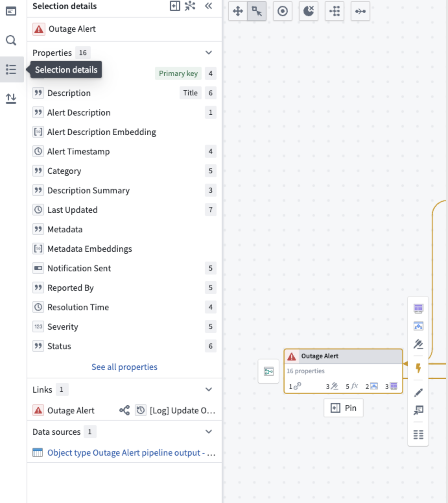Click the blue image icon in node side toolbar
This screenshot has height=503, width=448.
pos(419,326)
